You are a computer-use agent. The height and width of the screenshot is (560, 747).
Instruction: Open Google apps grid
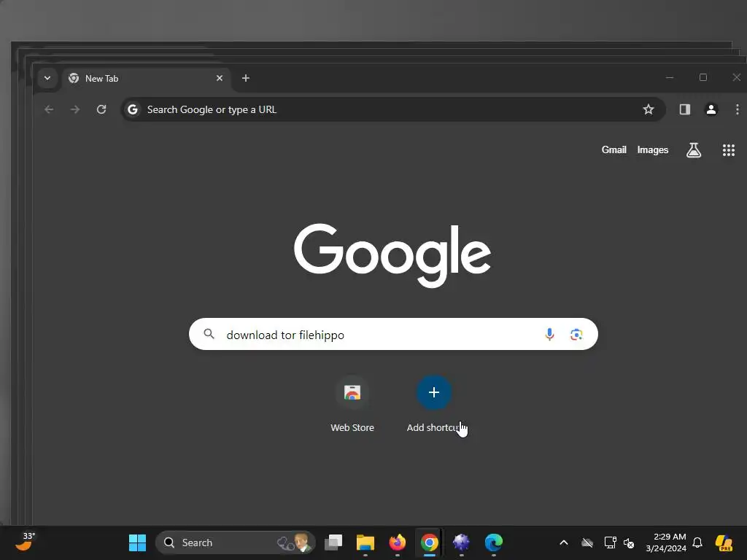[x=729, y=150]
